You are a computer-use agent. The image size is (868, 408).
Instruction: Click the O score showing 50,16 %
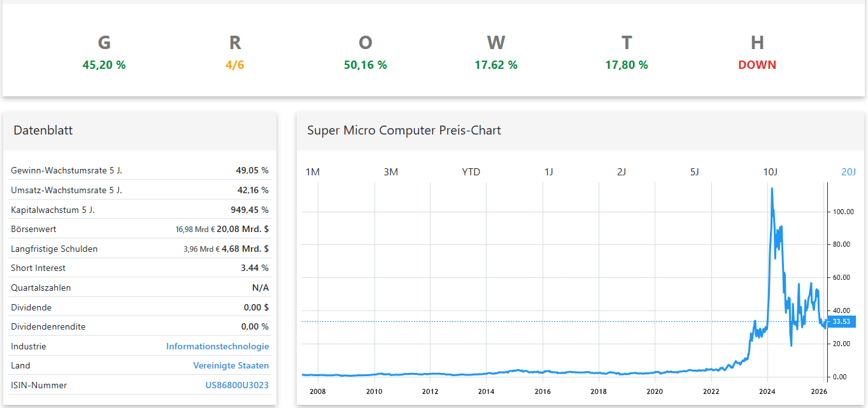coord(365,64)
